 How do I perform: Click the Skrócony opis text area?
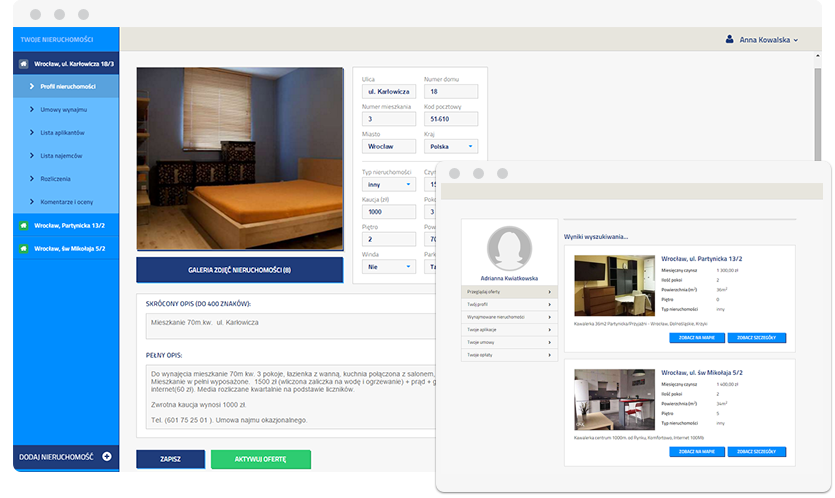(291, 326)
